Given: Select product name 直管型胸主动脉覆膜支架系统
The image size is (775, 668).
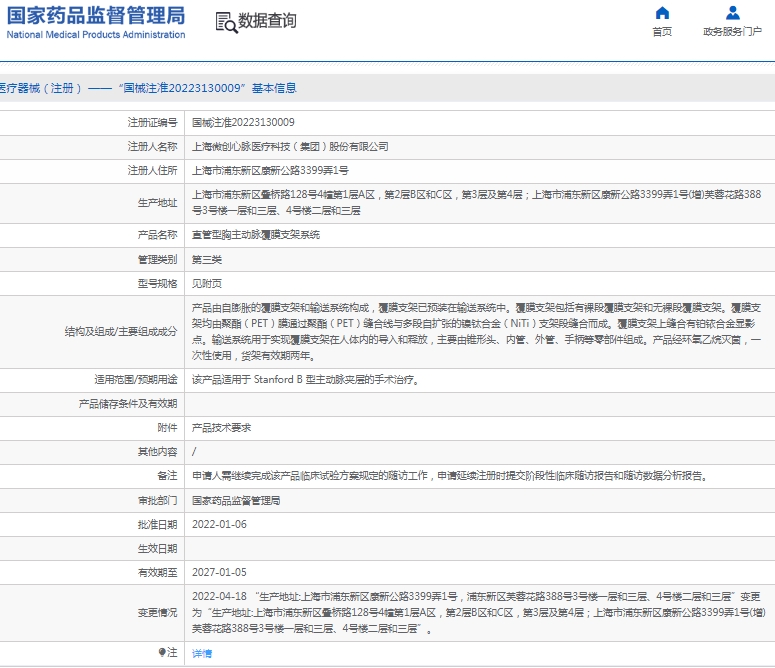Looking at the screenshot, I should click(x=256, y=235).
